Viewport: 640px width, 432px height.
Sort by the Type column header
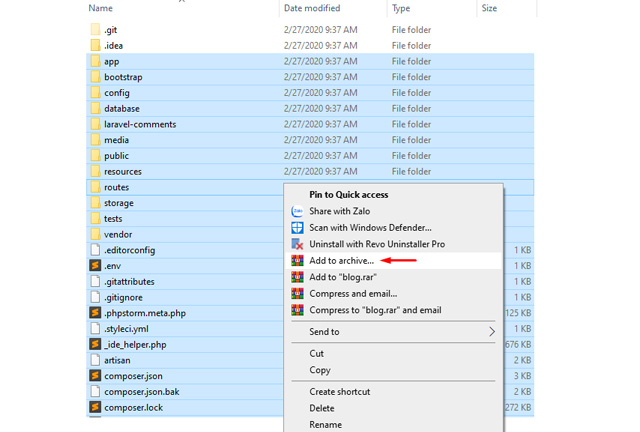(401, 8)
